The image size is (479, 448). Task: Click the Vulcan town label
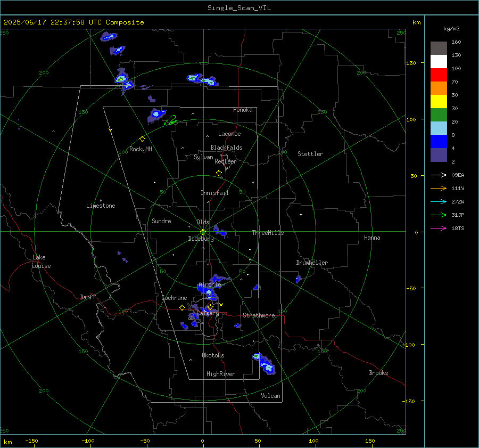click(270, 396)
